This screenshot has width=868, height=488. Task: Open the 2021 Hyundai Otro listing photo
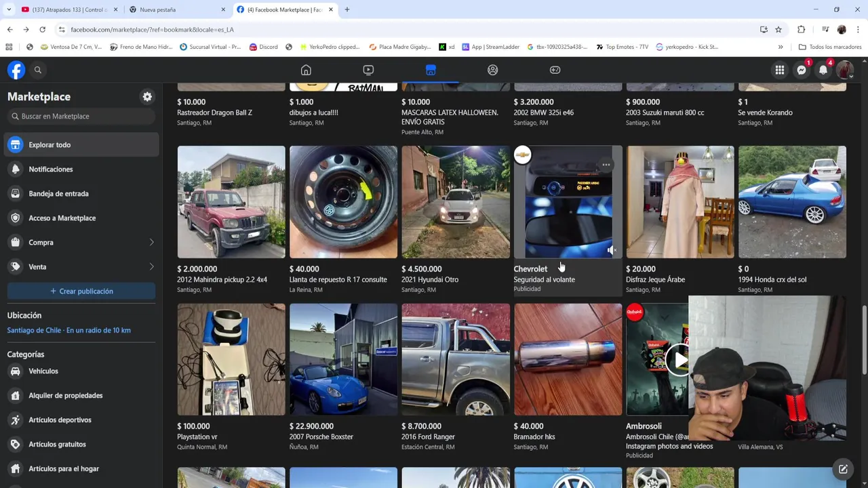(x=456, y=202)
